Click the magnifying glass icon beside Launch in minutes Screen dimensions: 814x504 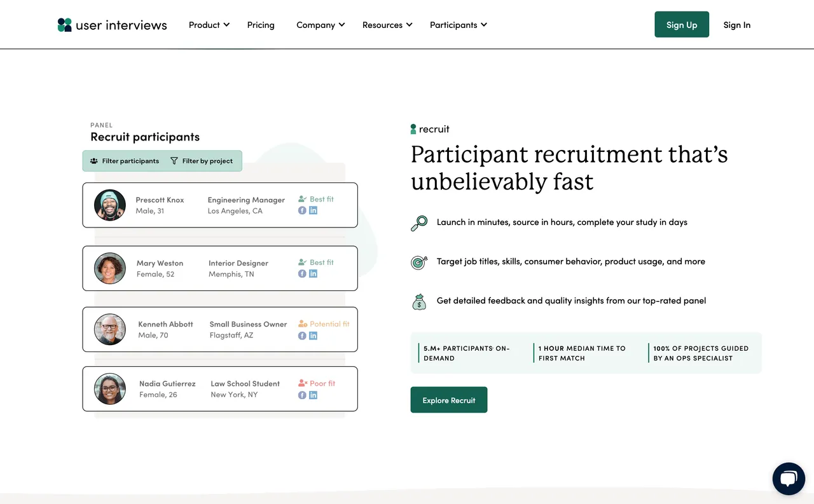[x=419, y=222]
